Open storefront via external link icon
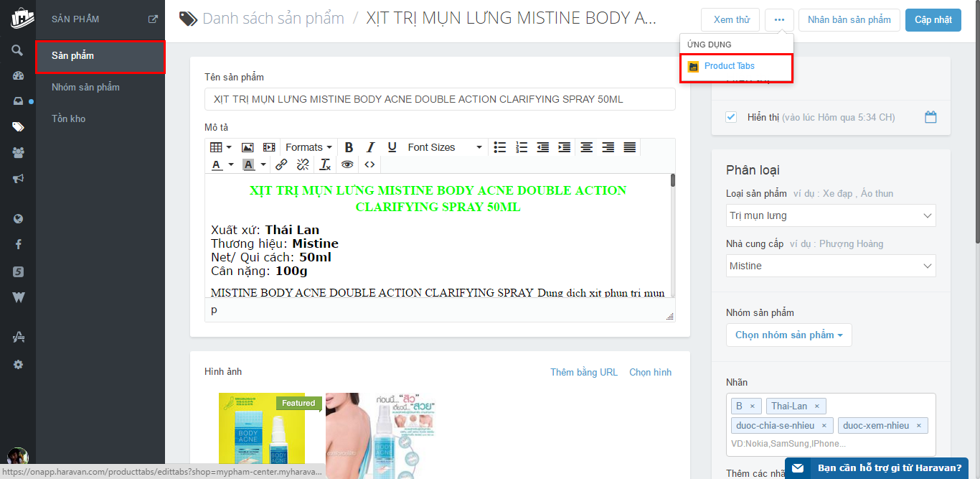 (153, 19)
